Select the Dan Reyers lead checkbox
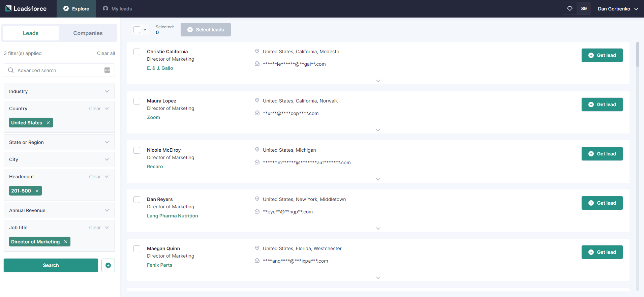644x297 pixels. [137, 200]
